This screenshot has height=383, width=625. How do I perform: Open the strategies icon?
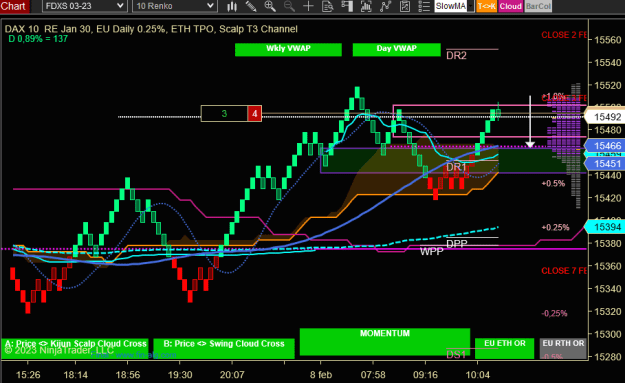coord(405,6)
